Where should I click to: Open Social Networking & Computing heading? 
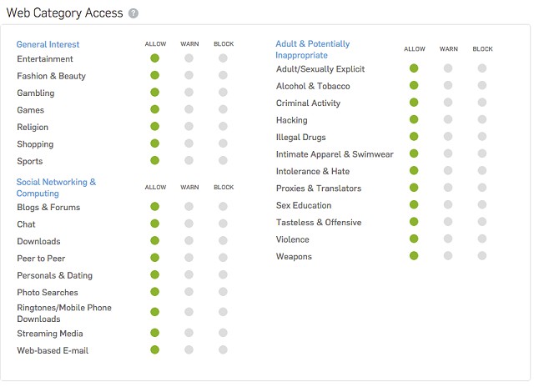pos(56,188)
